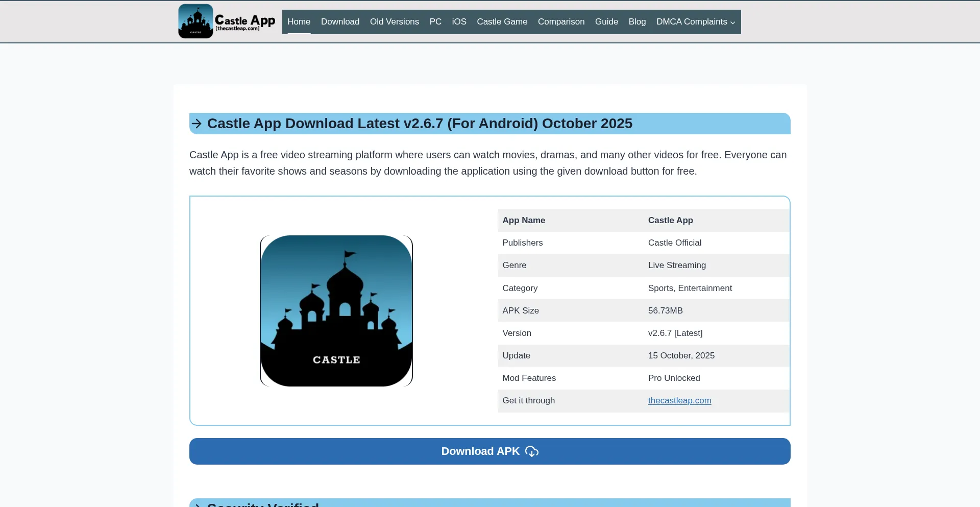Visit the Comparison page
This screenshot has height=507, width=980.
(x=561, y=22)
